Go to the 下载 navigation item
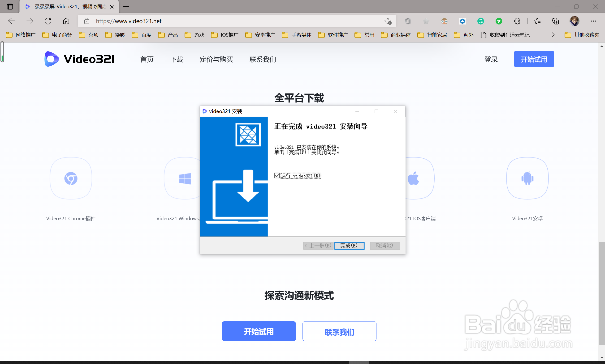 click(177, 59)
